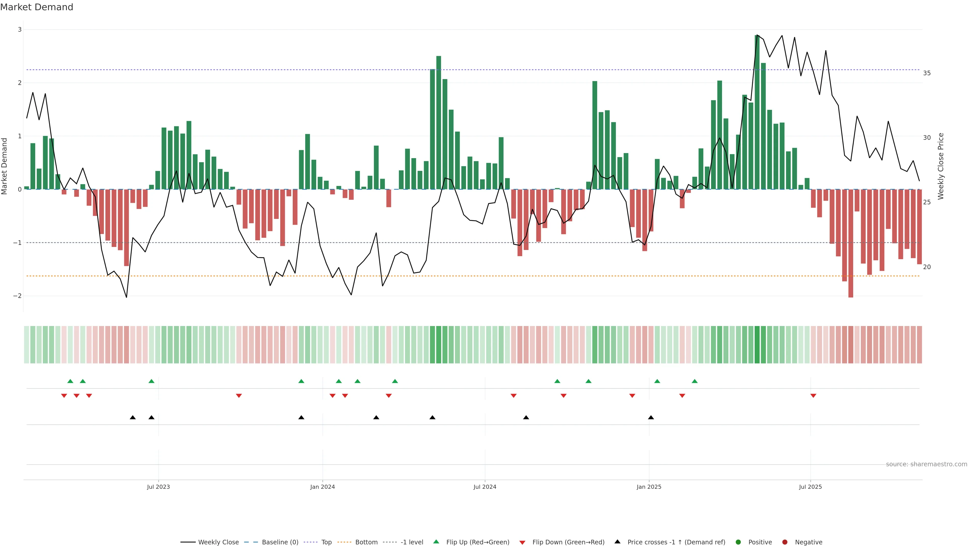Click the first green flip-up triangle marker
Image resolution: width=980 pixels, height=551 pixels.
point(70,381)
